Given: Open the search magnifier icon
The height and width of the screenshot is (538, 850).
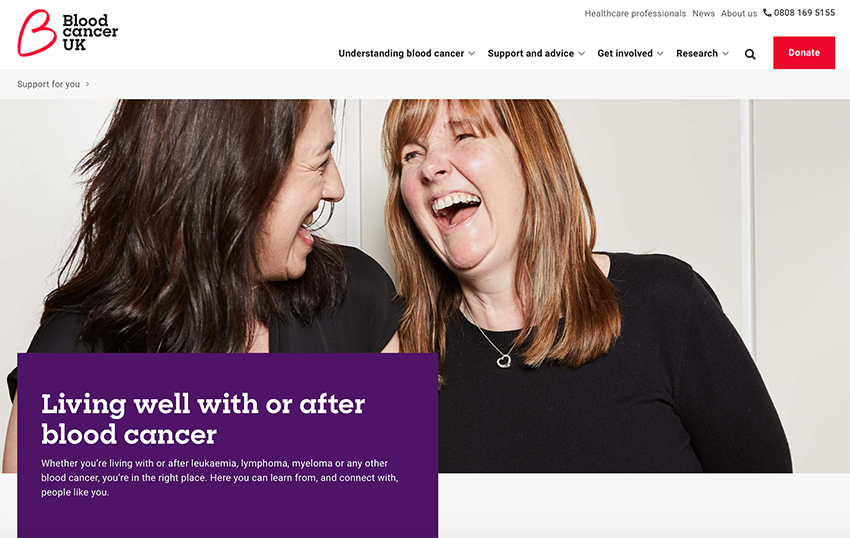Looking at the screenshot, I should click(x=750, y=54).
